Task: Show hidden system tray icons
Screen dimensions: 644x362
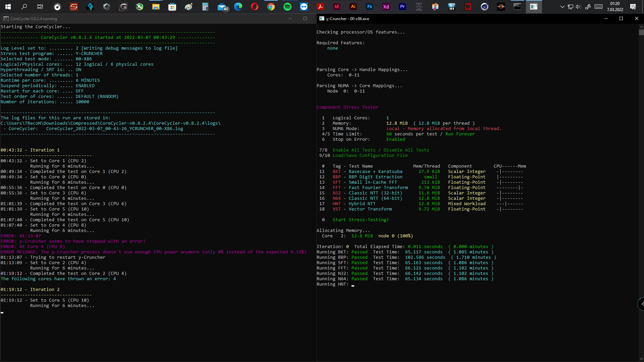Action: click(x=562, y=7)
